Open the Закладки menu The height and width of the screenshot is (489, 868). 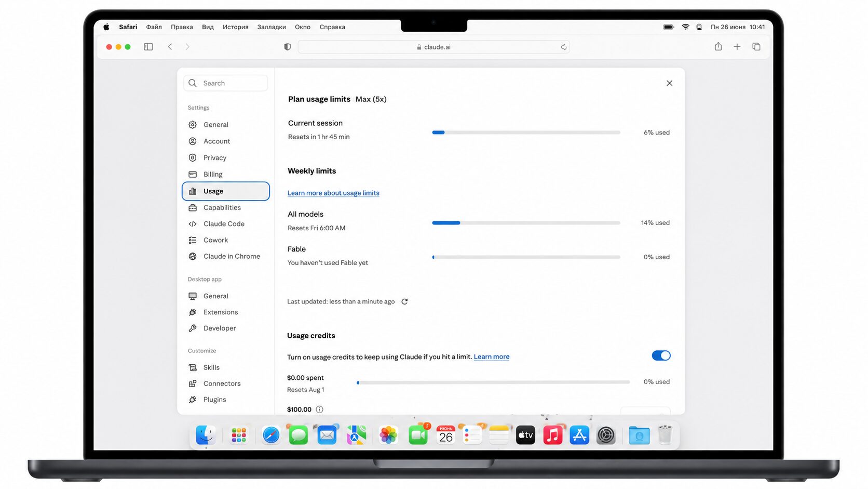(x=272, y=27)
